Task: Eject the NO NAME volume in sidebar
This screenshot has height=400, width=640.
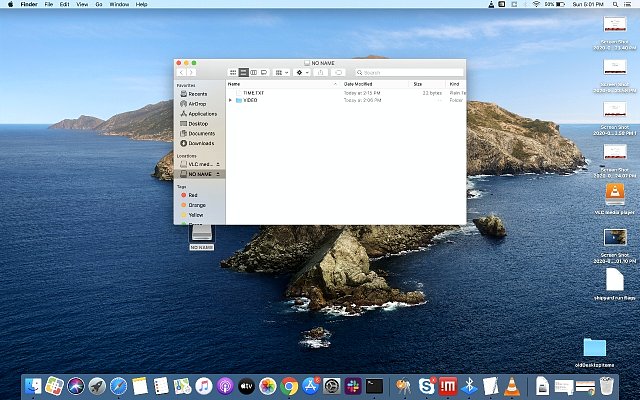Action: tap(218, 173)
